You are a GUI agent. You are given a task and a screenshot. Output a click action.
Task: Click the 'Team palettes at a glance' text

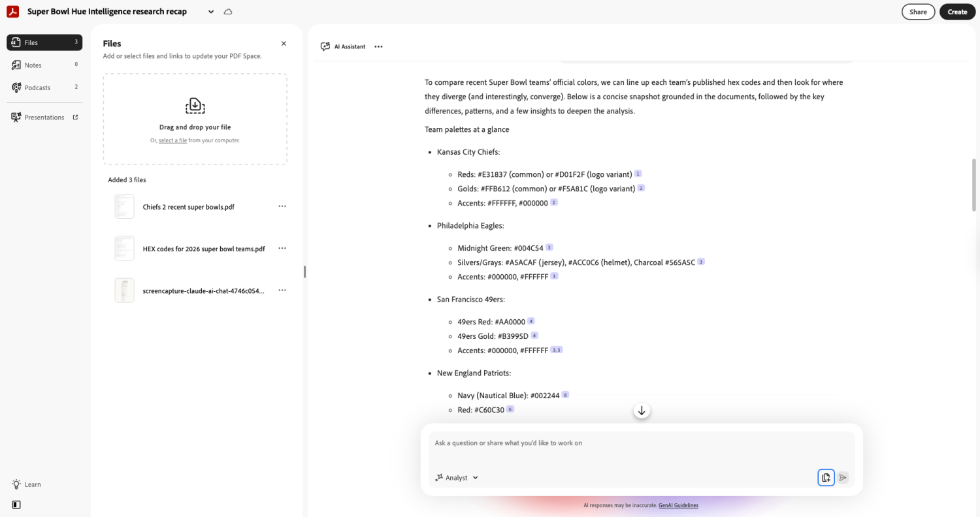[467, 129]
